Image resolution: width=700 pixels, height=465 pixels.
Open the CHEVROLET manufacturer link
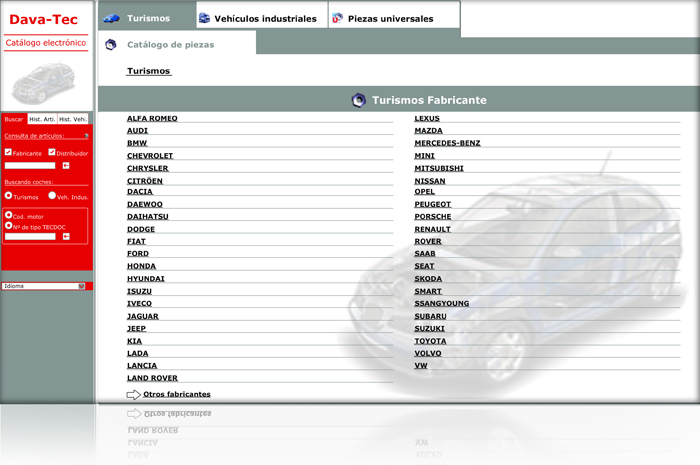tap(150, 156)
